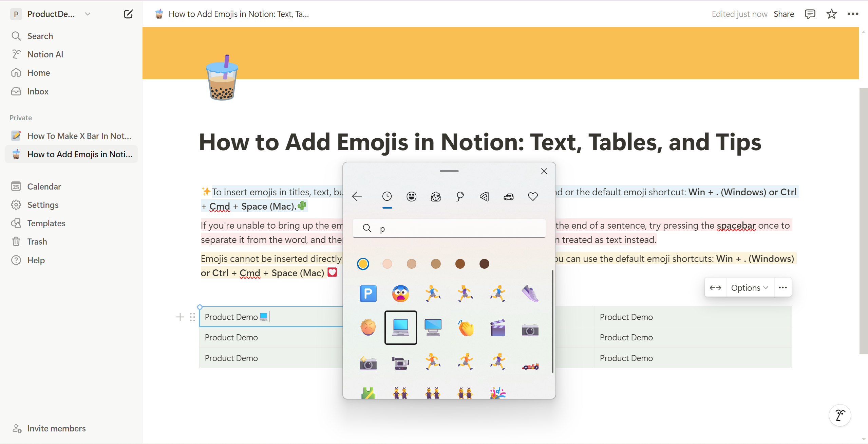Click the emoji picker scrollbar
868x444 pixels.
(x=552, y=321)
